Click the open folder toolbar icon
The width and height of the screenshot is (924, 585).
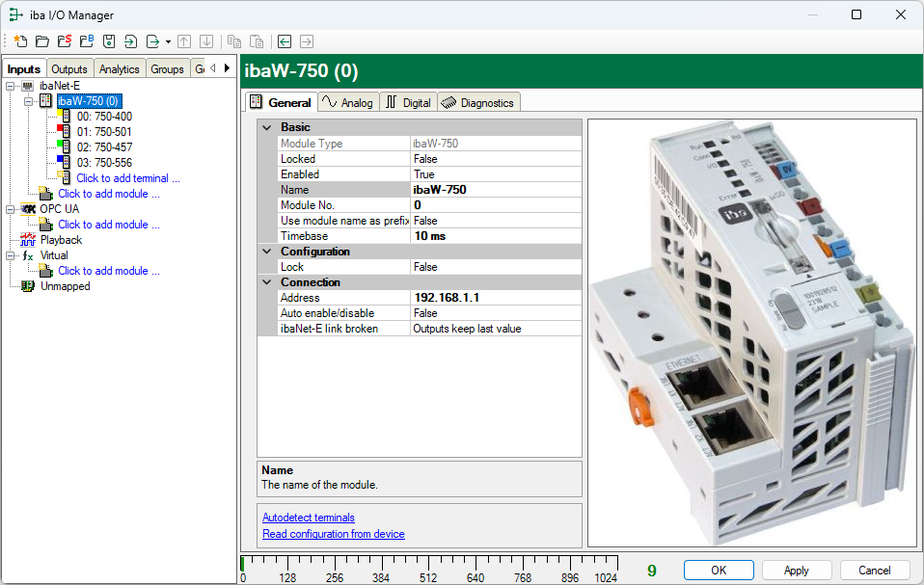click(x=42, y=41)
